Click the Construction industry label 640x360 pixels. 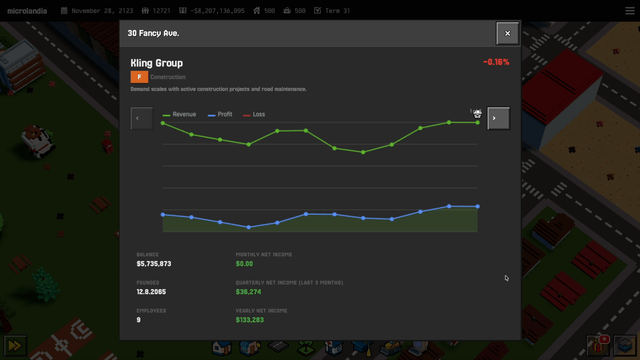(168, 77)
